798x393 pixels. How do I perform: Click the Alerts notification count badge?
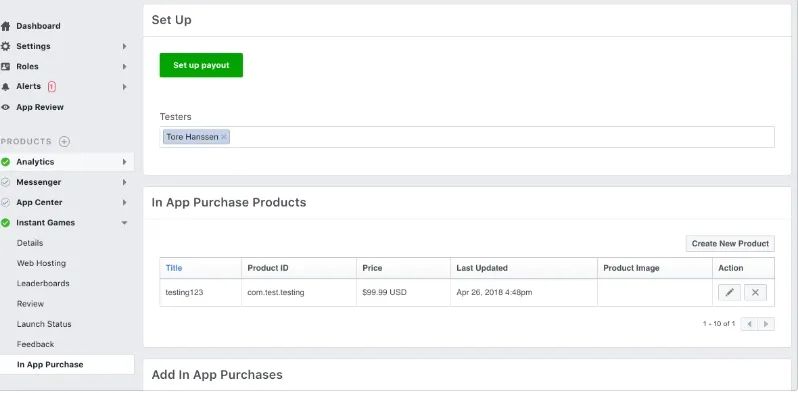tap(51, 87)
